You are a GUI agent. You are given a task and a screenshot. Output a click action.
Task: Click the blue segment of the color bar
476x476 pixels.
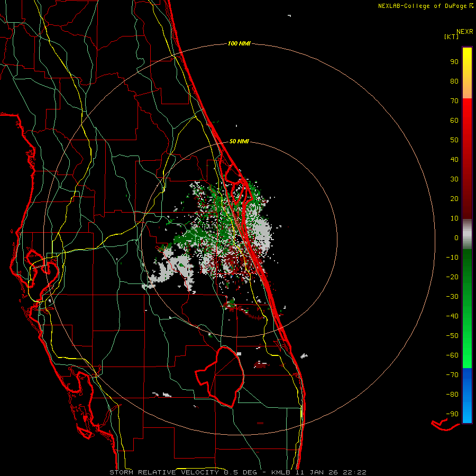tap(467, 396)
